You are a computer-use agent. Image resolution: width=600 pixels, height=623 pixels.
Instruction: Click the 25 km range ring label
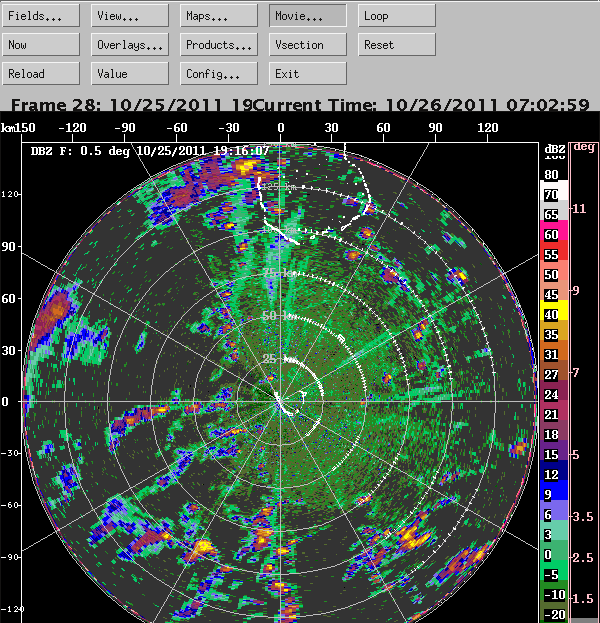point(278,359)
